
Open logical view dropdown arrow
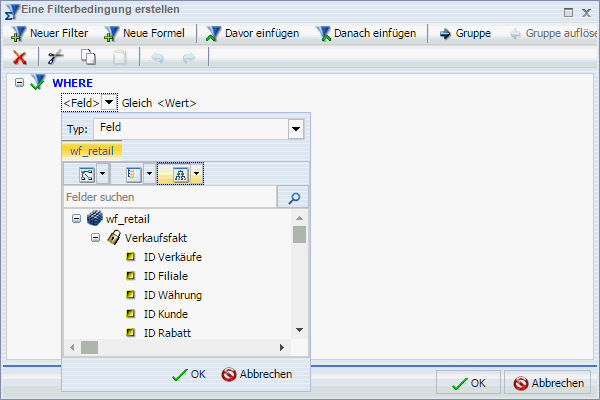coord(103,173)
